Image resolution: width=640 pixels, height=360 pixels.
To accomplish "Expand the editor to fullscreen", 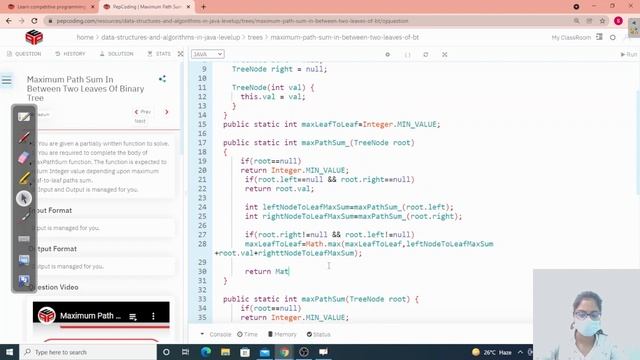I will 444,54.
